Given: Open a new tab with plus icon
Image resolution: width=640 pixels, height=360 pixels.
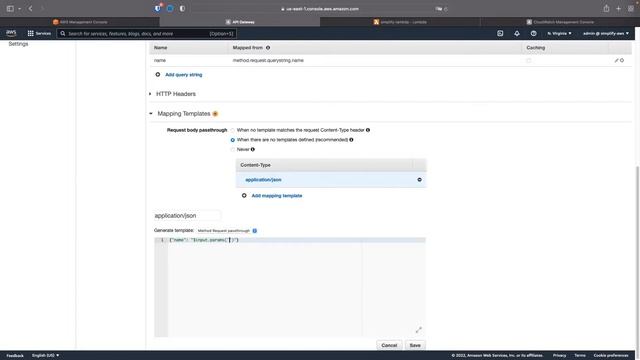Looking at the screenshot, I should tap(618, 9).
